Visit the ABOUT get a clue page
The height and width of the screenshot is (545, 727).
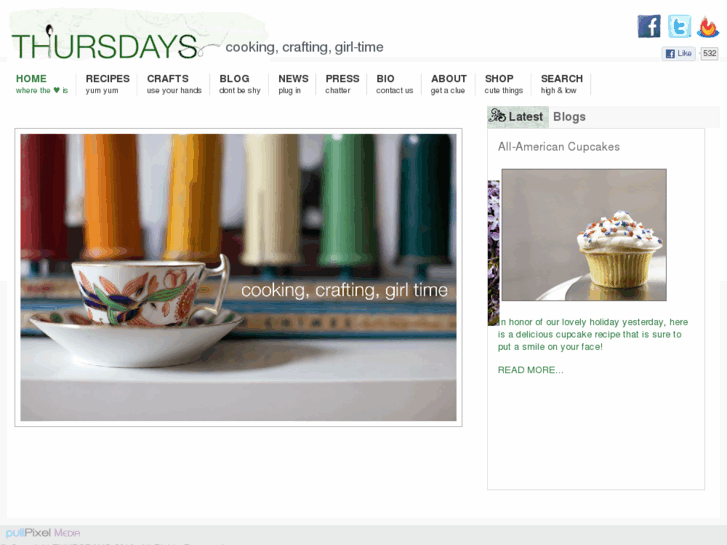point(448,84)
